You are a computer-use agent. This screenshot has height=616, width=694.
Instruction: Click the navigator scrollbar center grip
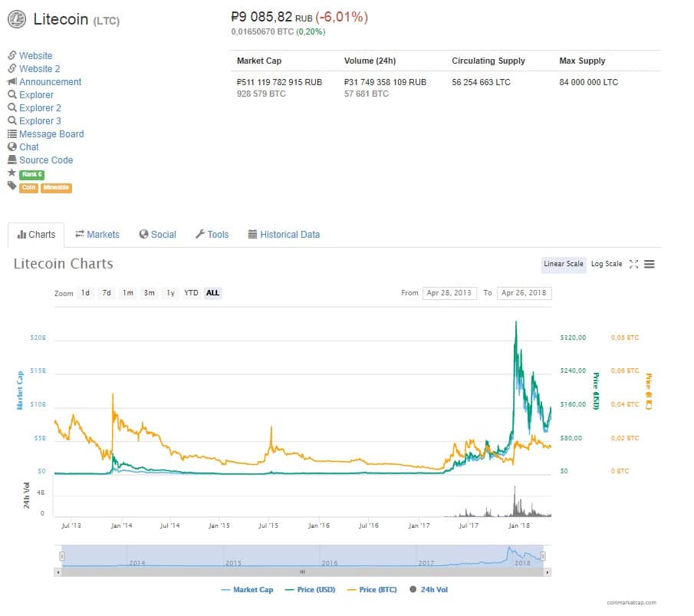tap(302, 572)
